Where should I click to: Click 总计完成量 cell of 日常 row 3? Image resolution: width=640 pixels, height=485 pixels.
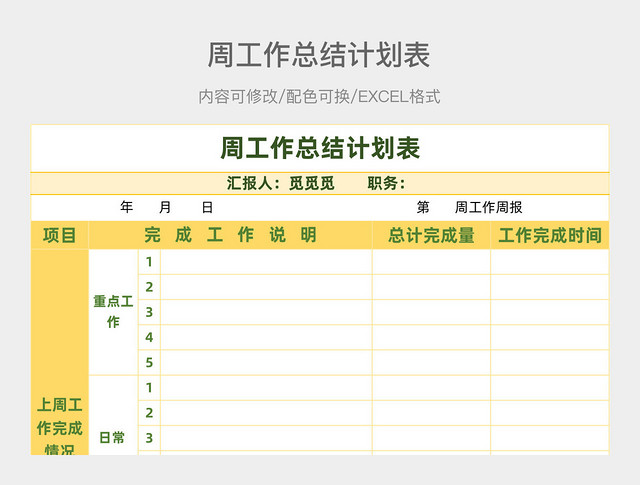pyautogui.click(x=431, y=438)
